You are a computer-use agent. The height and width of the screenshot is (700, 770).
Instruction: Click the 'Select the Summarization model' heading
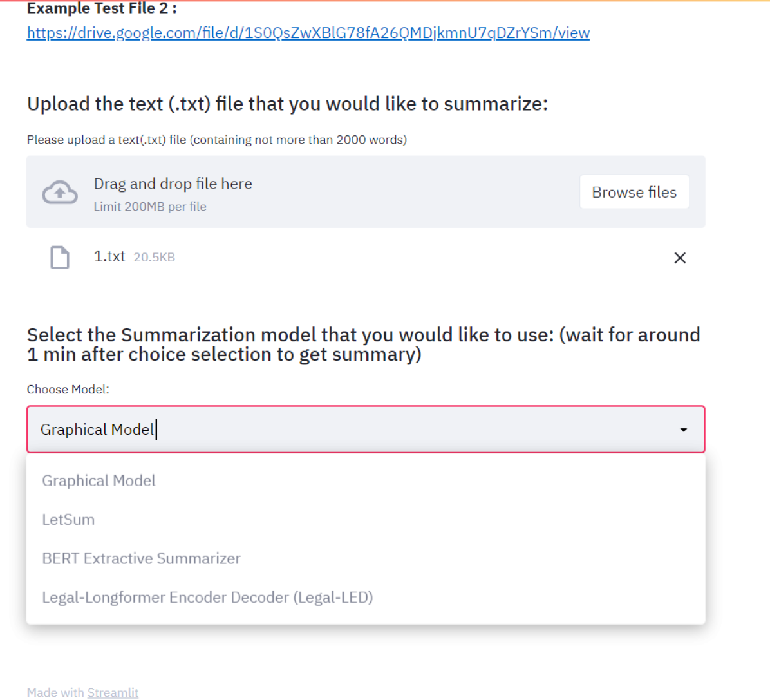[363, 345]
